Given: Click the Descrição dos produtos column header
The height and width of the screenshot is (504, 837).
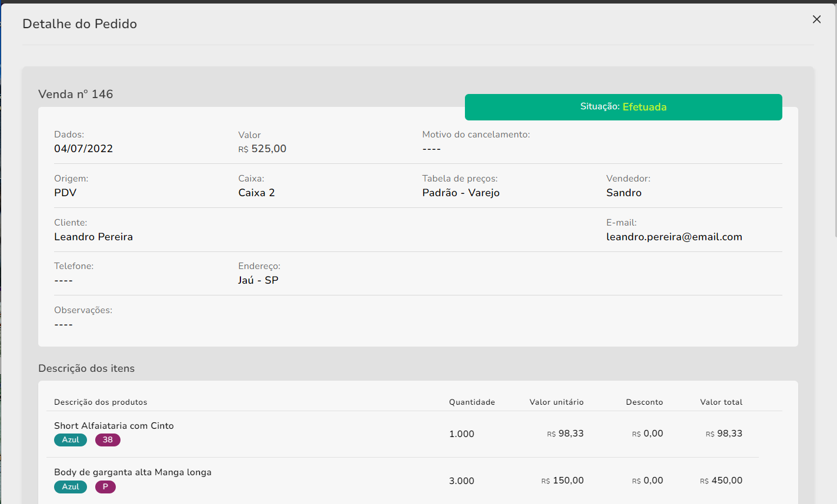Looking at the screenshot, I should click(x=101, y=402).
